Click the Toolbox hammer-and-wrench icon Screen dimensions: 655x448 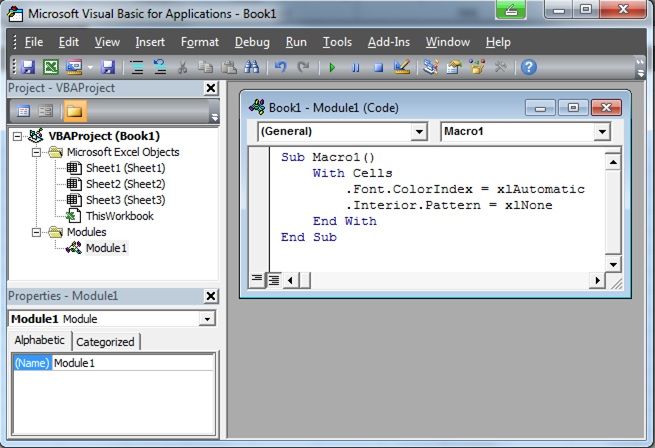point(500,67)
